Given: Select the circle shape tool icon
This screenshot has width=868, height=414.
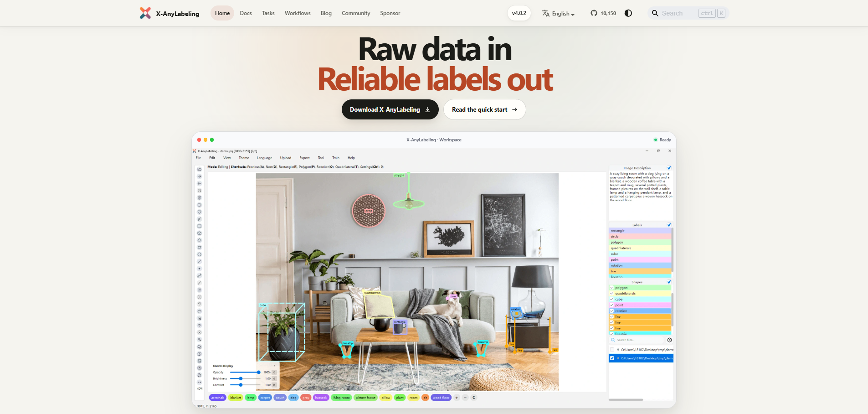Looking at the screenshot, I should 199,254.
